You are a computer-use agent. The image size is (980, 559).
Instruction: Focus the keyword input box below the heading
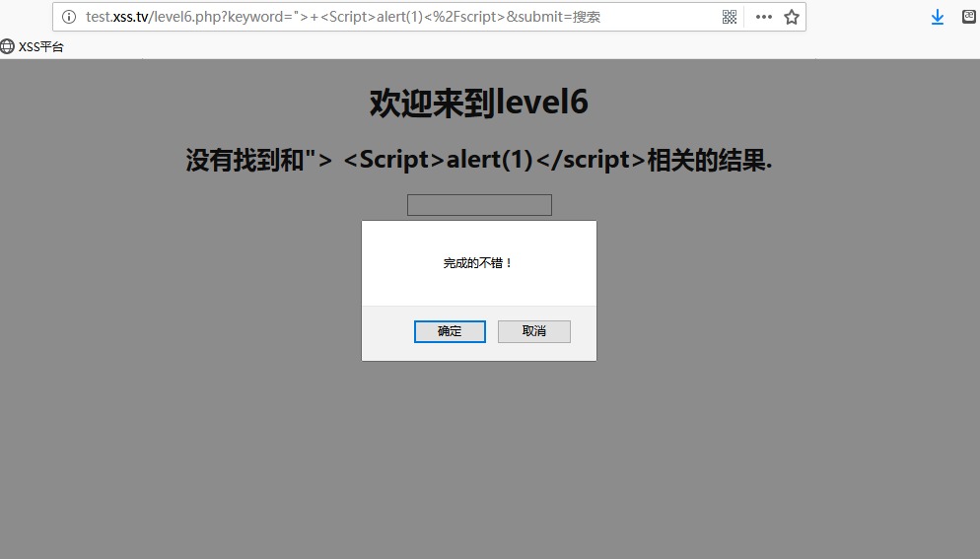coord(479,205)
